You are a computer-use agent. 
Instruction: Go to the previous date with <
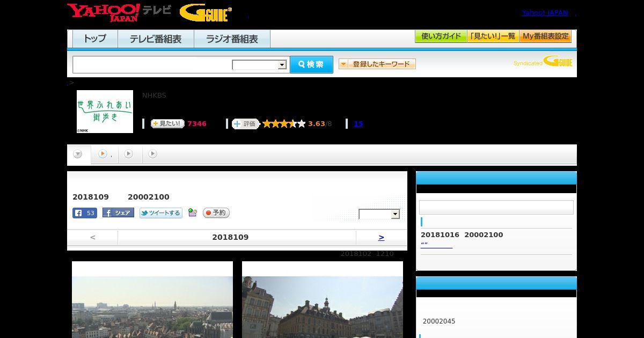(93, 237)
